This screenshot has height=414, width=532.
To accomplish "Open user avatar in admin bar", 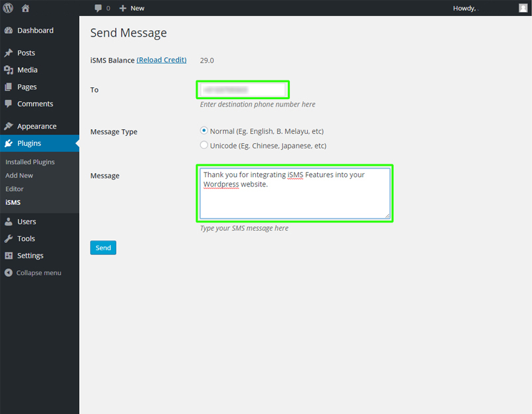I will coord(523,8).
